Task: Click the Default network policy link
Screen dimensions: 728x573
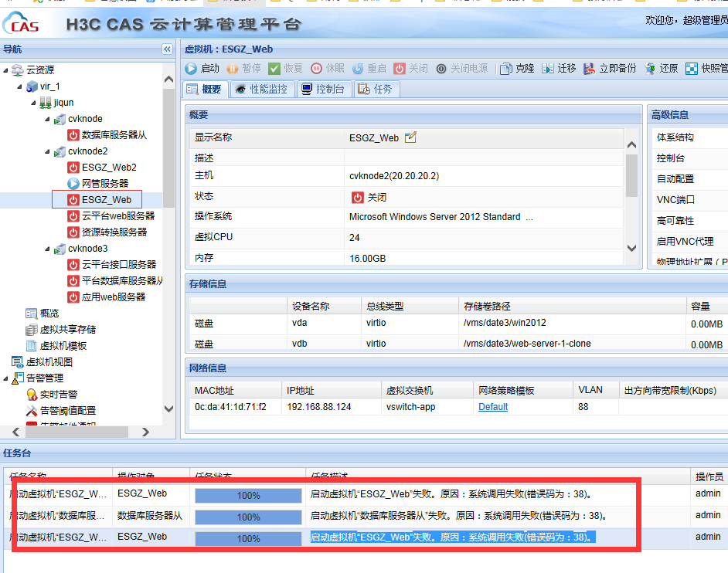Action: [x=493, y=407]
